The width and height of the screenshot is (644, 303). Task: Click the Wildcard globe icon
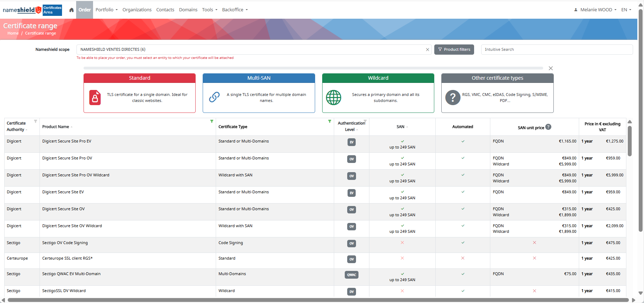click(333, 98)
